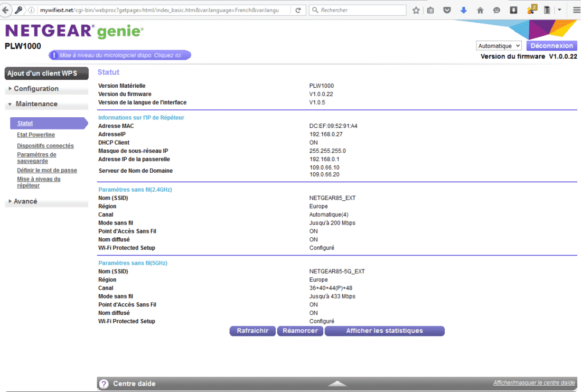Open Etat Powerline page
The height and width of the screenshot is (392, 581).
(36, 135)
